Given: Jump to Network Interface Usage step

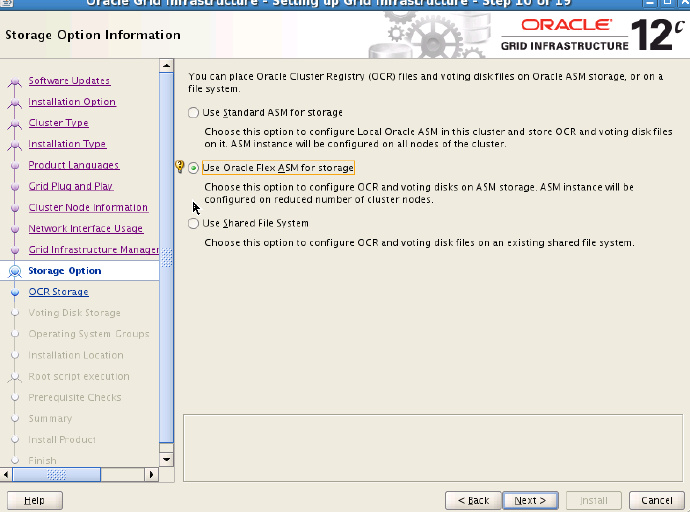Looking at the screenshot, I should (x=85, y=228).
